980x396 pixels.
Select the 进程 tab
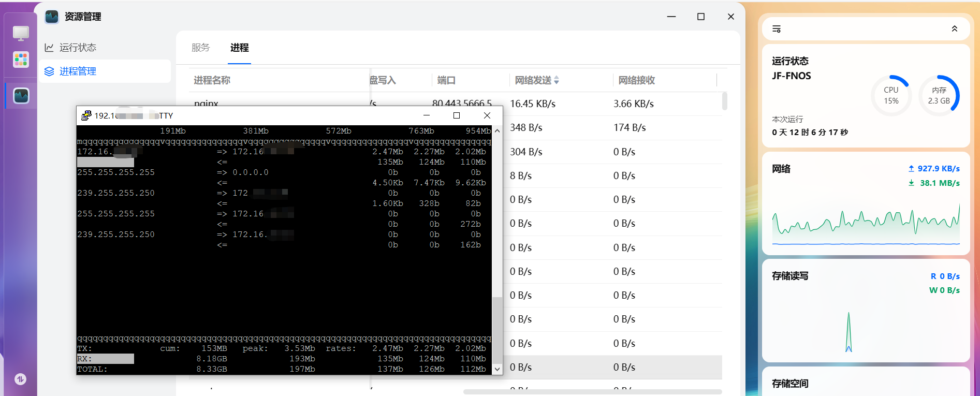pos(239,48)
